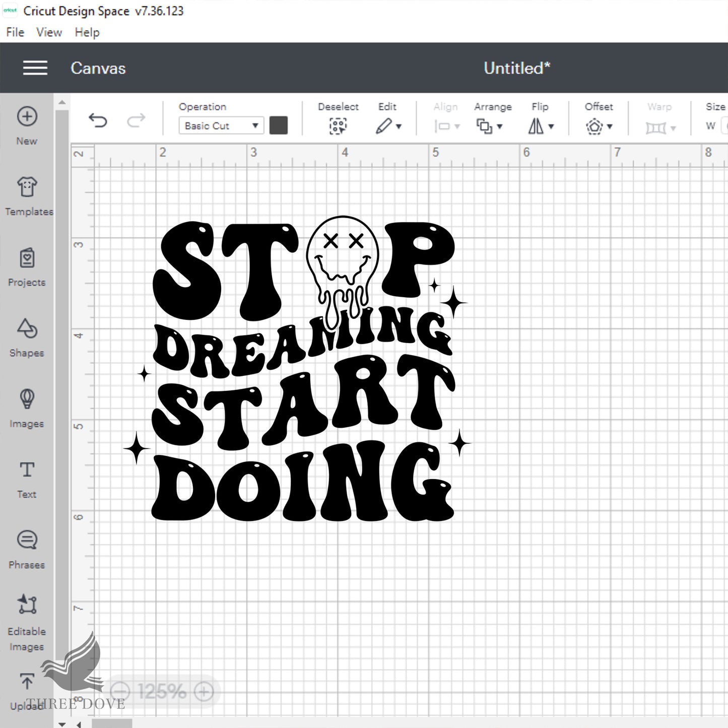
Task: Open the Templates panel
Action: point(28,196)
